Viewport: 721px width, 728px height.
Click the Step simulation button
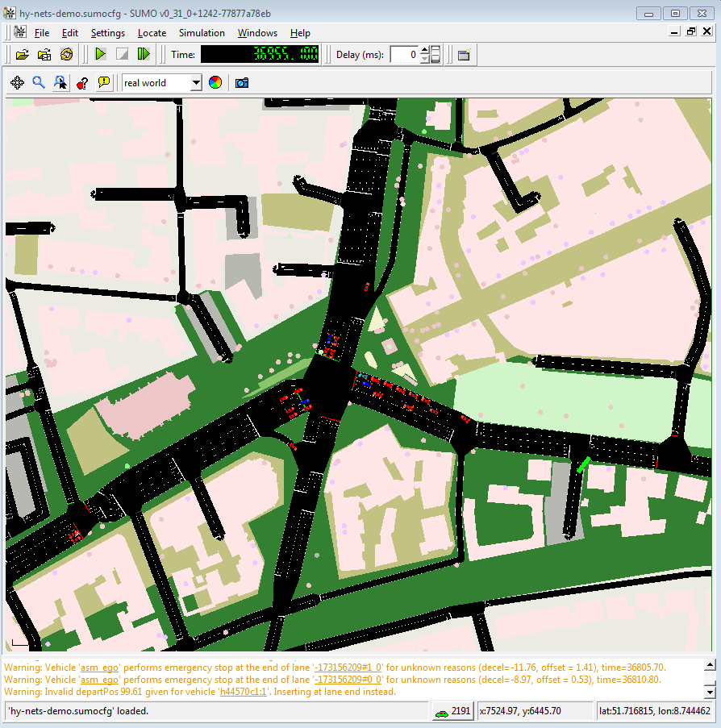pos(144,54)
